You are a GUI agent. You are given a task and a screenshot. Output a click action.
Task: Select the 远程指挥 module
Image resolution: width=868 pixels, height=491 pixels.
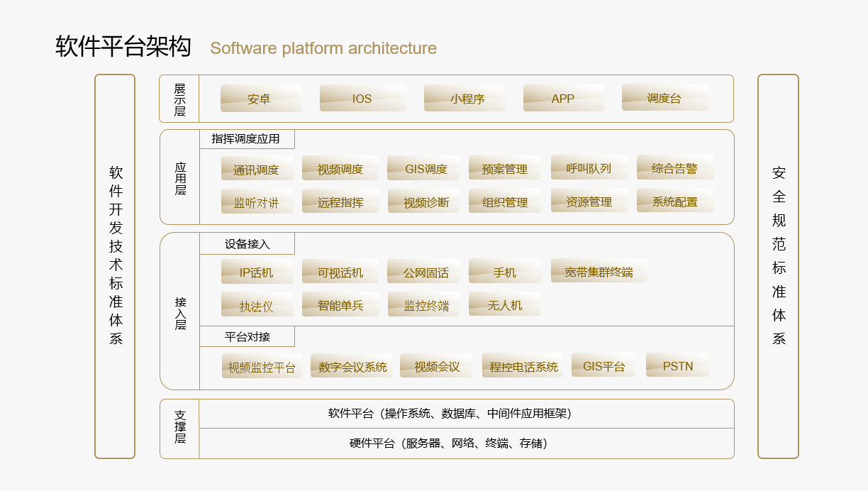[x=340, y=202]
